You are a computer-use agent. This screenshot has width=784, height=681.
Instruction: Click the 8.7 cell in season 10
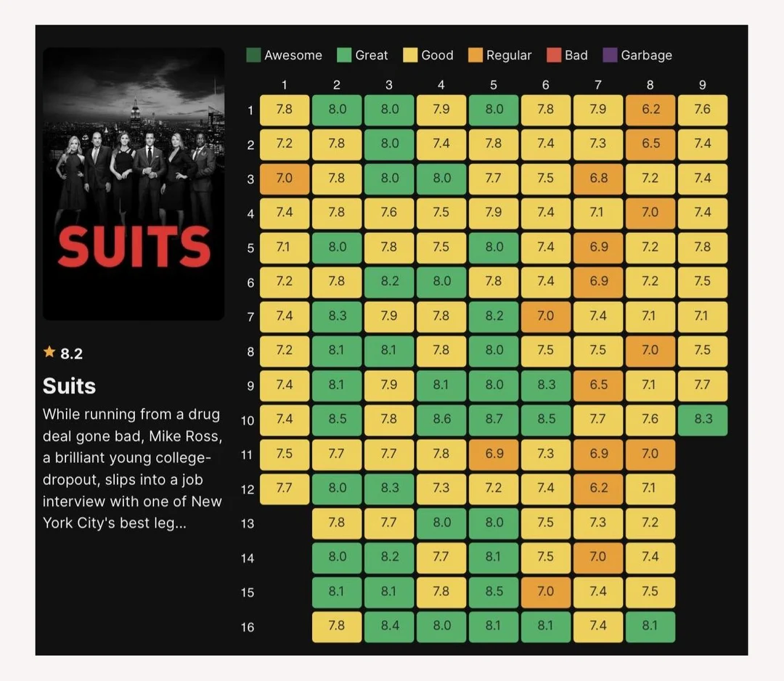point(494,420)
